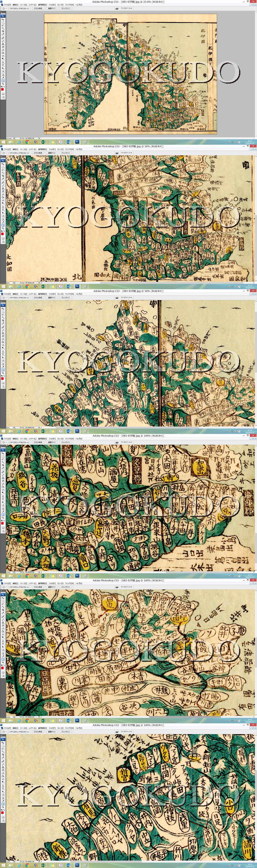This screenshot has height=868, width=257.
Task: Select the Slice tool in the 23.6% window
Action: (x=3, y=34)
